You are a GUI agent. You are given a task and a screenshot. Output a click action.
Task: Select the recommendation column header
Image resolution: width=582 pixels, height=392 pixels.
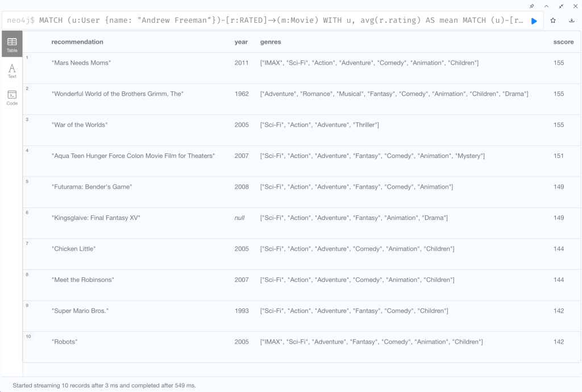coord(77,42)
